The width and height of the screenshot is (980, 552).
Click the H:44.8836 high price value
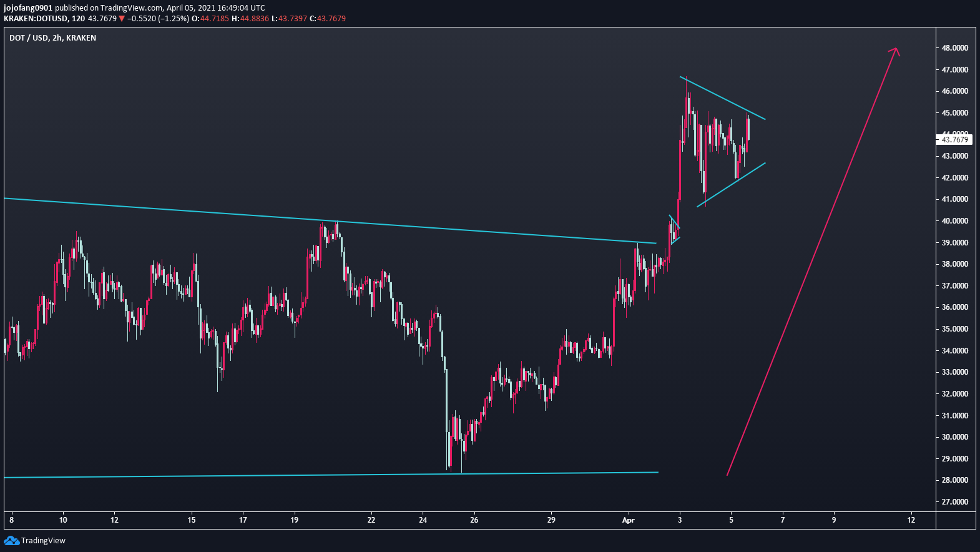pyautogui.click(x=250, y=19)
